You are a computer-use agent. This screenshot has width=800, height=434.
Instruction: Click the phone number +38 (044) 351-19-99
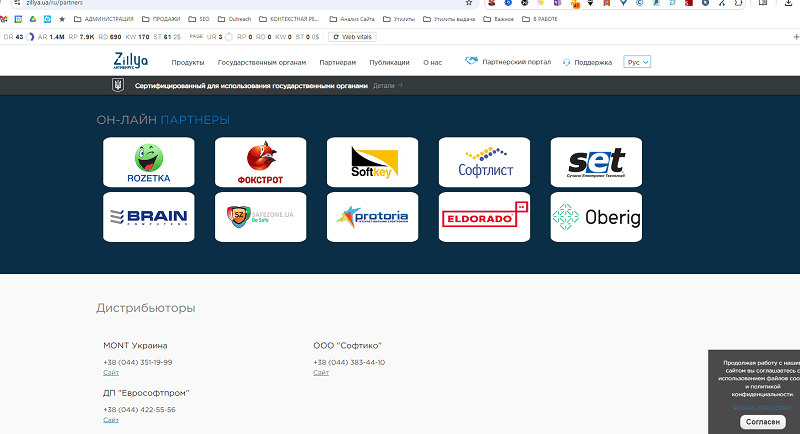[x=138, y=363]
